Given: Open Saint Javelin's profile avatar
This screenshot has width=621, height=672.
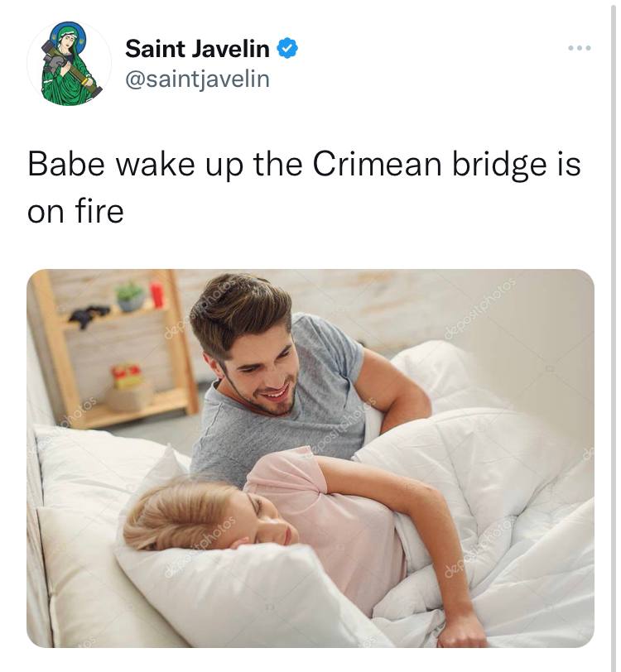Looking at the screenshot, I should [x=69, y=63].
